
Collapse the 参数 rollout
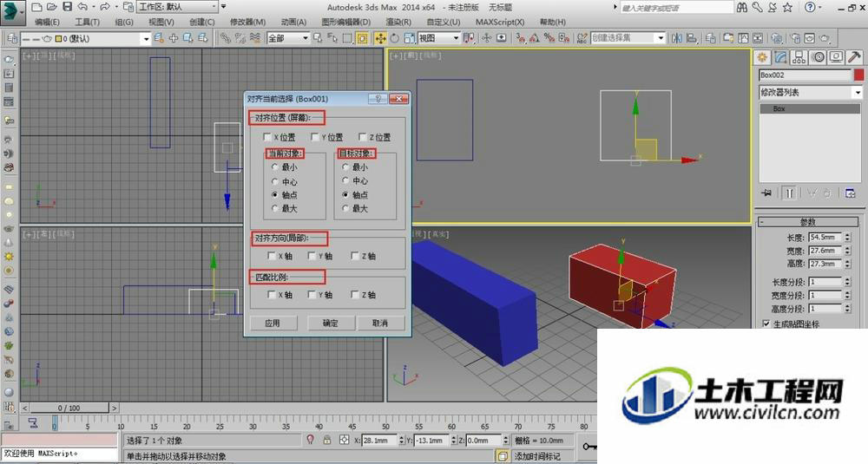tap(807, 222)
